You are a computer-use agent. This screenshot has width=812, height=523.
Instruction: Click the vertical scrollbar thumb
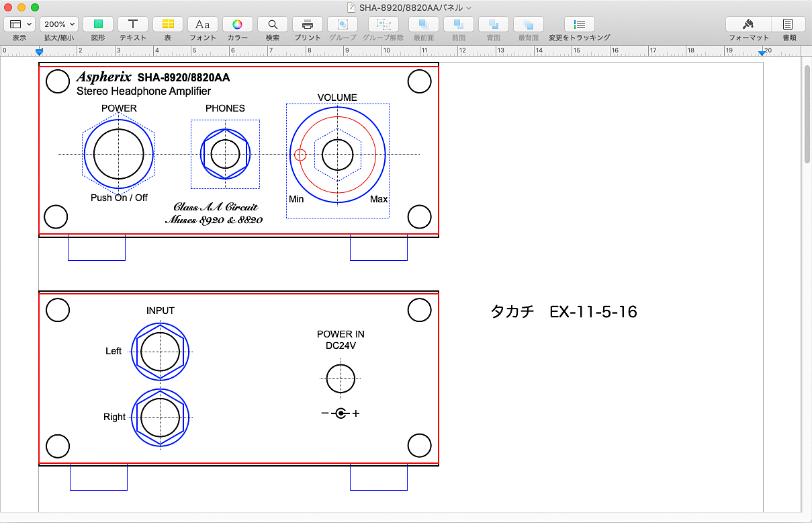[x=807, y=114]
